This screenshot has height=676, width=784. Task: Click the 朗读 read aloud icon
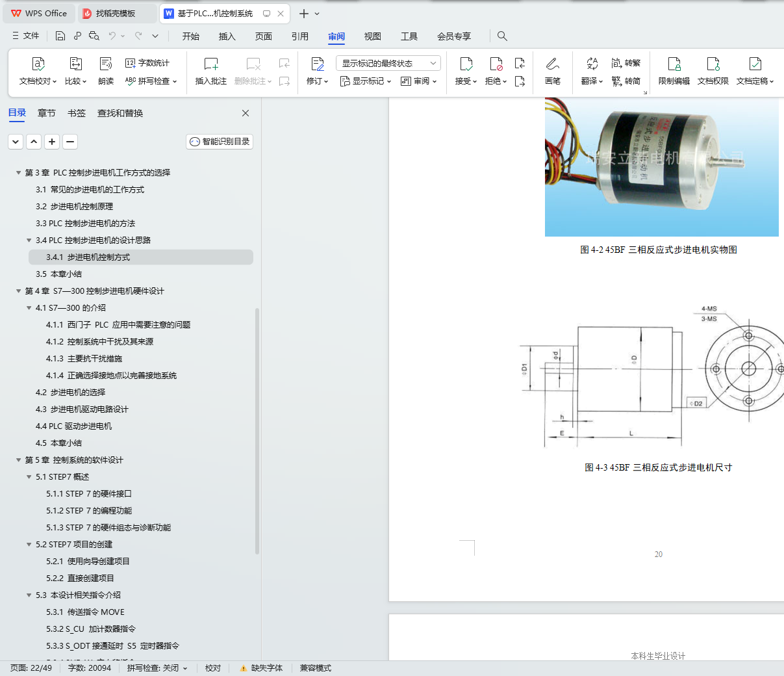pos(106,64)
